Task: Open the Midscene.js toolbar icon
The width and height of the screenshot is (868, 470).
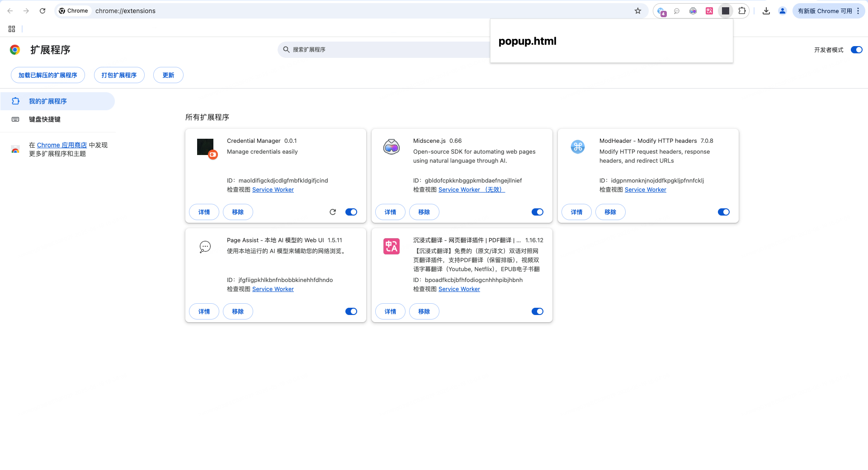Action: pos(693,11)
